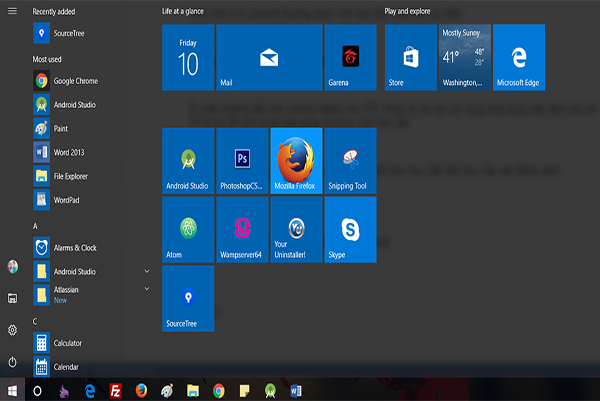Viewport: 600px width, 401px height.
Task: Open the SourceTree tile
Action: click(188, 298)
